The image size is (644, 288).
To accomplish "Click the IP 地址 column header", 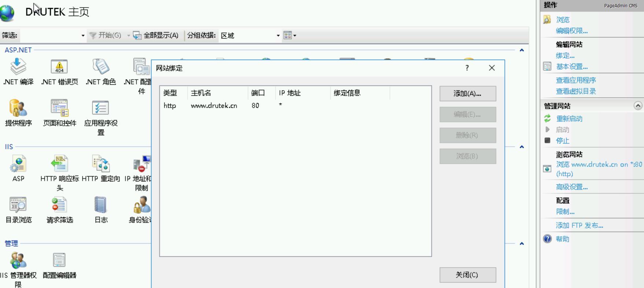I will tap(303, 93).
